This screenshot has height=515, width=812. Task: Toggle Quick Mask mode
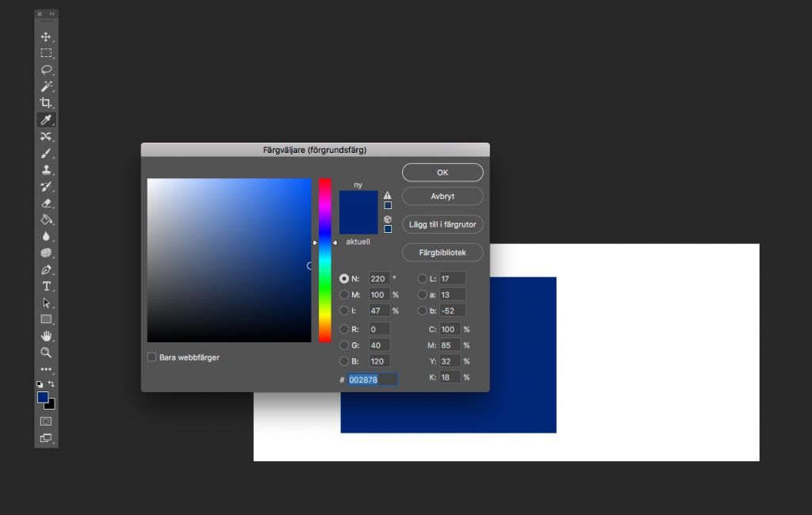coord(46,422)
